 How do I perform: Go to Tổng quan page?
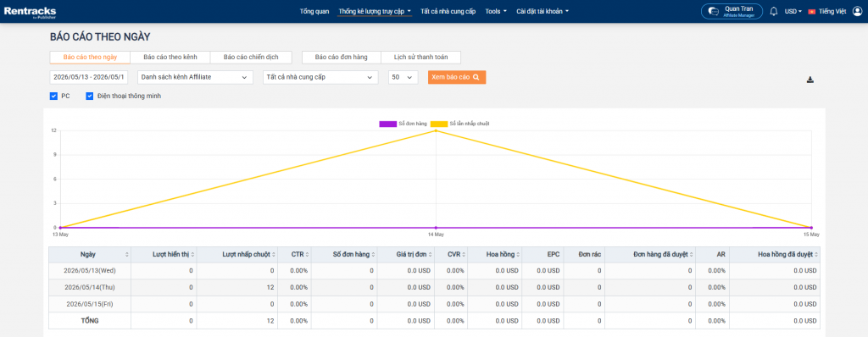pyautogui.click(x=314, y=11)
